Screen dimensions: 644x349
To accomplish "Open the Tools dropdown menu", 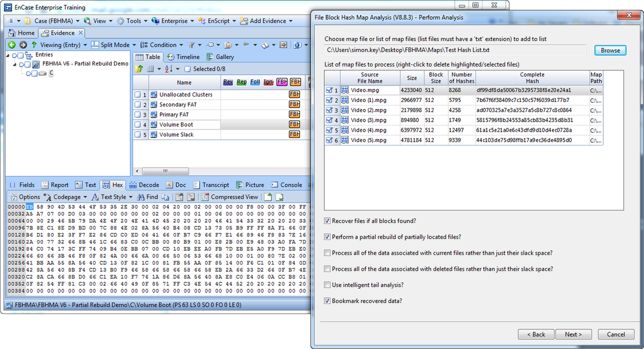I will coord(133,21).
